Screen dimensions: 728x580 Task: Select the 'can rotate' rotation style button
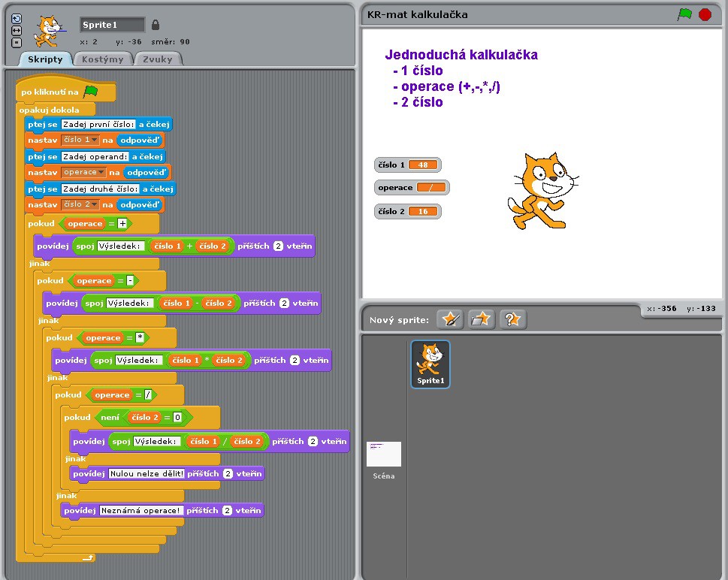point(17,19)
